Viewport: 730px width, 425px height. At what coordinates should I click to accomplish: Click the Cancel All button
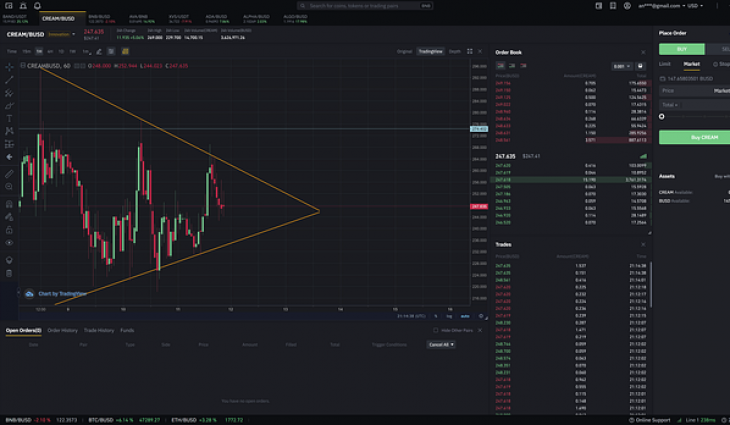click(x=440, y=344)
